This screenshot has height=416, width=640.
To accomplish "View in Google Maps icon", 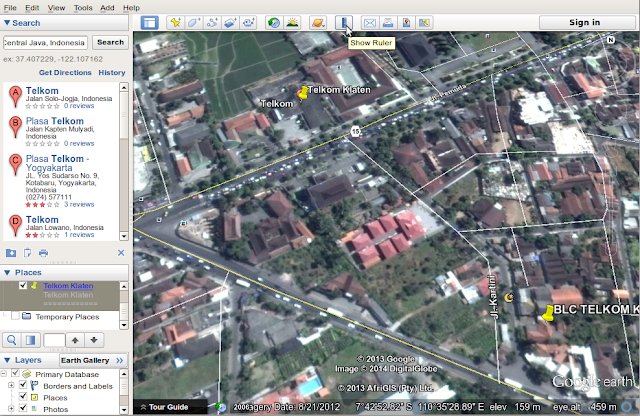I will (424, 23).
